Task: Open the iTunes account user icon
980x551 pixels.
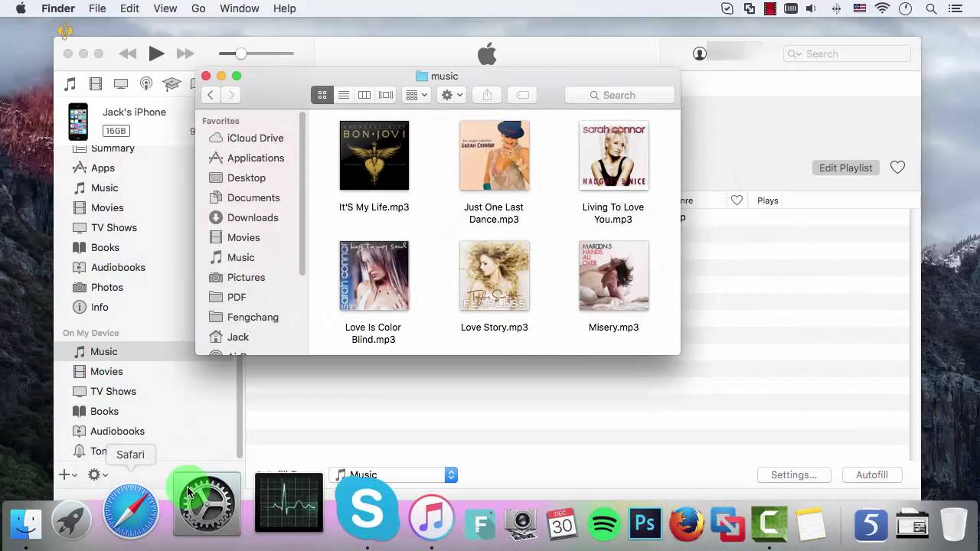Action: pos(700,54)
